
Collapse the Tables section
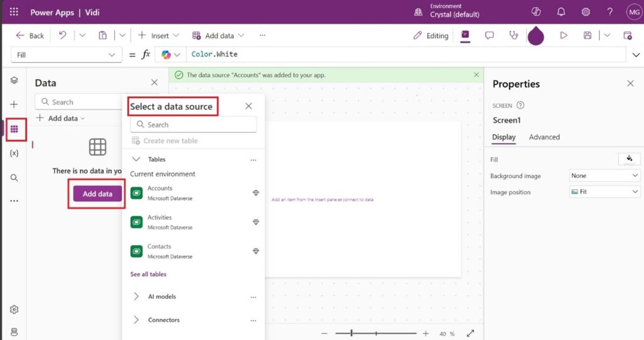tap(136, 160)
